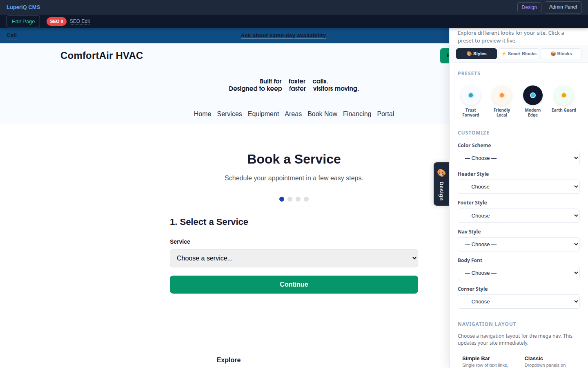The height and width of the screenshot is (368, 588).
Task: Select the Modern Edge color preset swatch
Action: [x=532, y=94]
